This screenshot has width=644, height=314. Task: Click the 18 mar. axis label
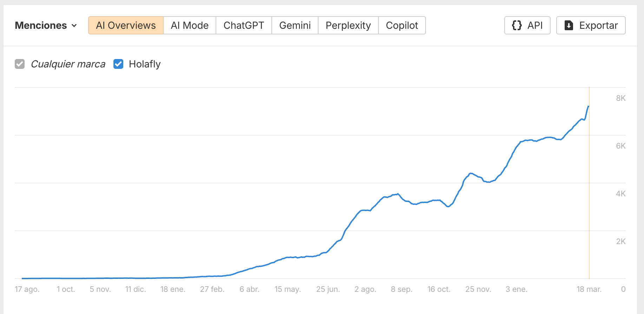[589, 289]
